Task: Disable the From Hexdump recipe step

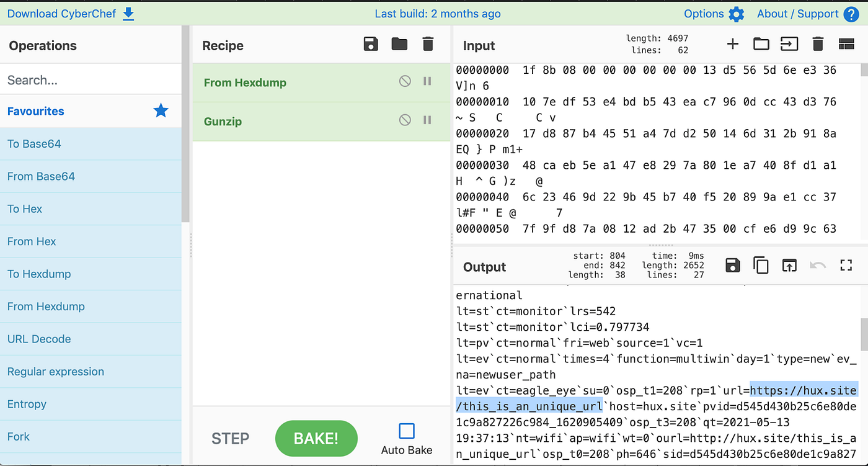Action: click(x=405, y=81)
